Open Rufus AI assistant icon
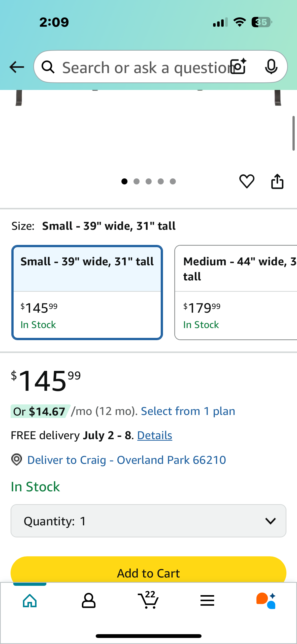 pyautogui.click(x=266, y=600)
